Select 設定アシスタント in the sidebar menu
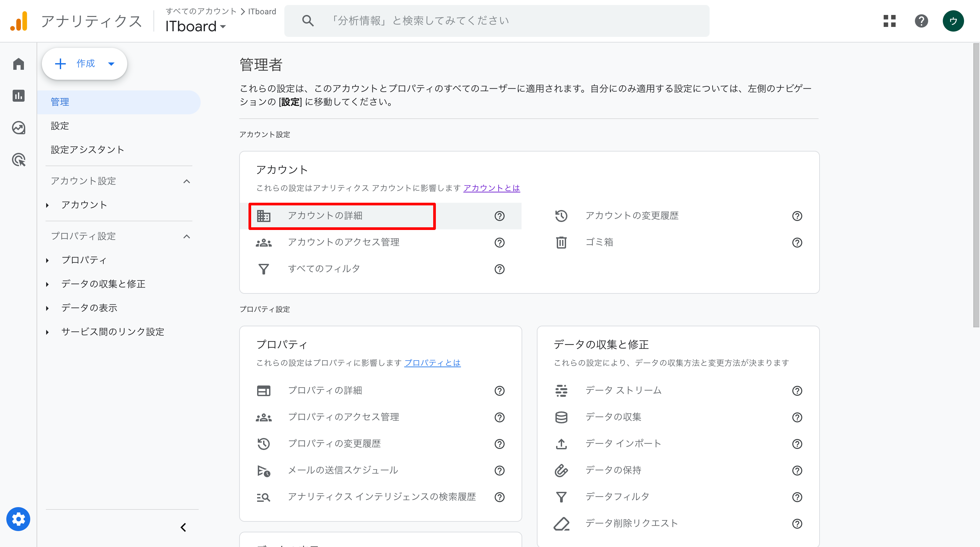980x547 pixels. pyautogui.click(x=87, y=150)
